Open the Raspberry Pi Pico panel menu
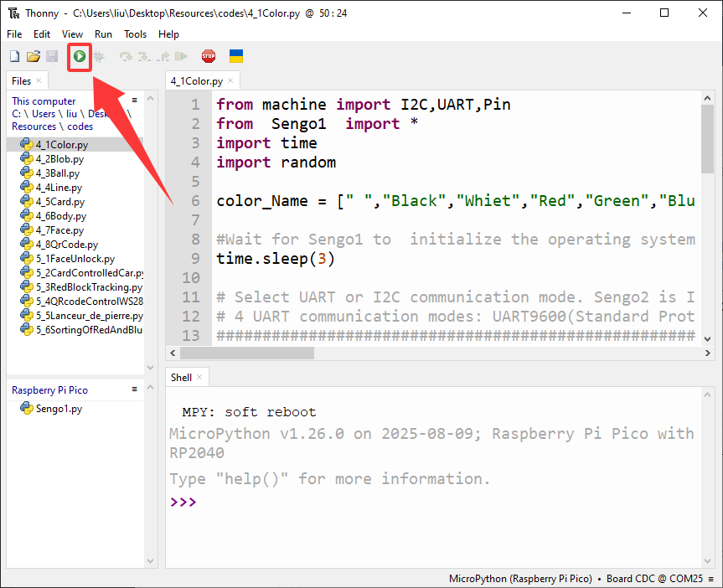The height and width of the screenshot is (588, 723). 135,389
